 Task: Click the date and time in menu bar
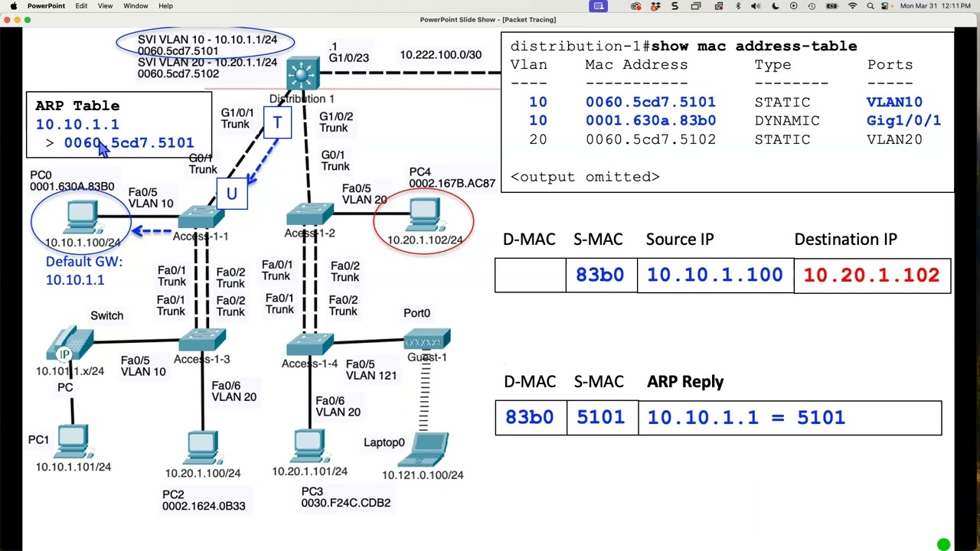935,6
